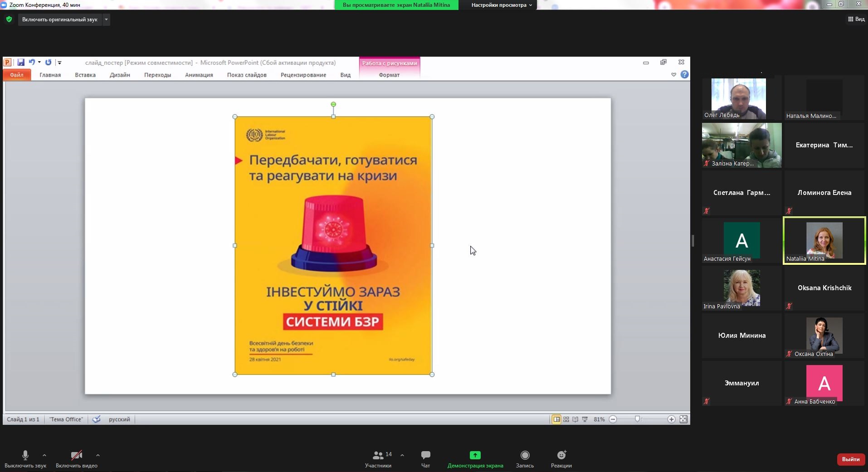The width and height of the screenshot is (868, 472).
Task: Turn on camera with Включить видео
Action: click(76, 458)
